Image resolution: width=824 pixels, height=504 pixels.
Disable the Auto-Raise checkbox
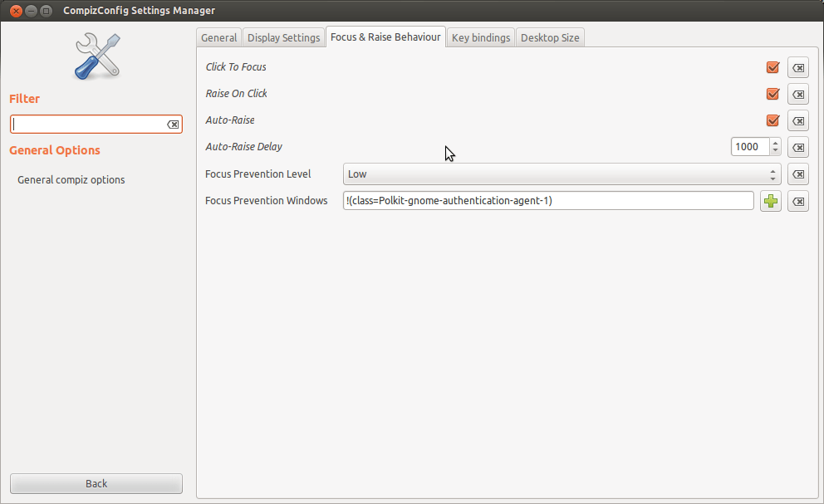pos(772,120)
